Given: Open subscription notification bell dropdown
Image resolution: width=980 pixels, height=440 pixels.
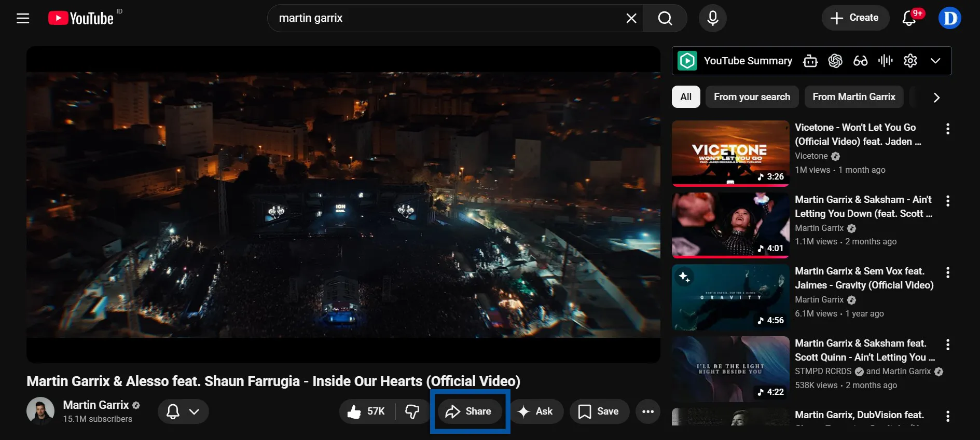Looking at the screenshot, I should [183, 411].
